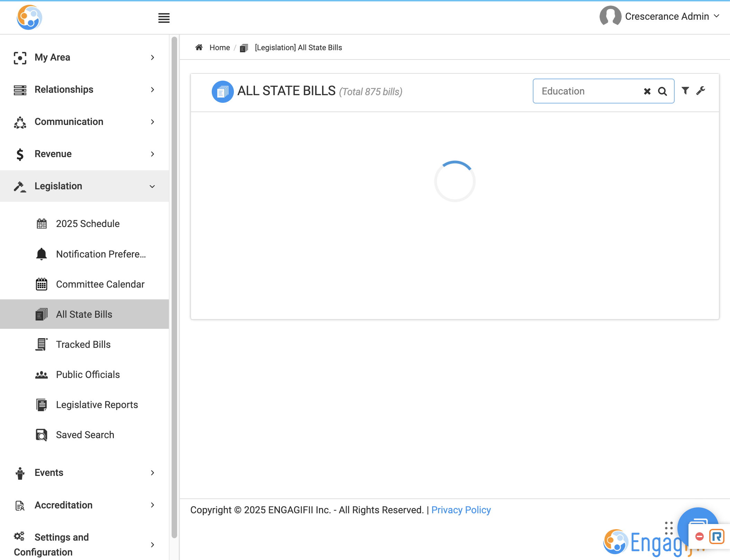The height and width of the screenshot is (560, 730).
Task: Click the red minus extension icon
Action: click(x=699, y=536)
